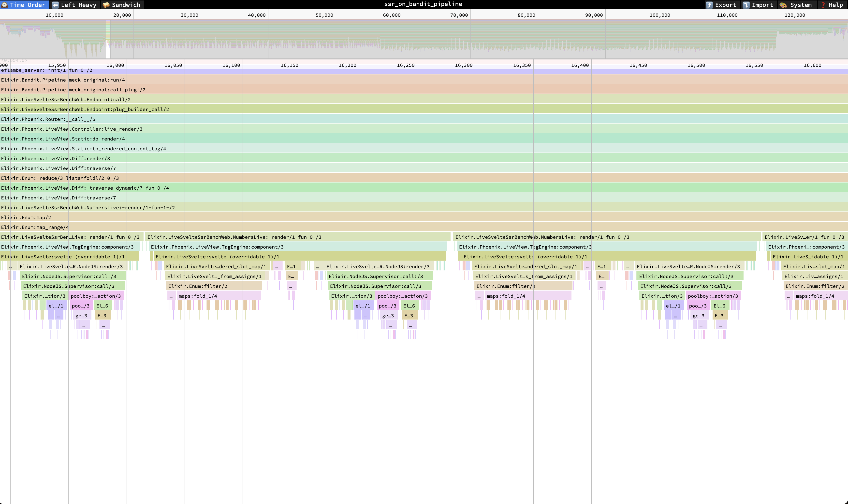Select the Elixir.Liv…assigns/1 frame
This screenshot has height=504, width=848.
[x=815, y=277]
